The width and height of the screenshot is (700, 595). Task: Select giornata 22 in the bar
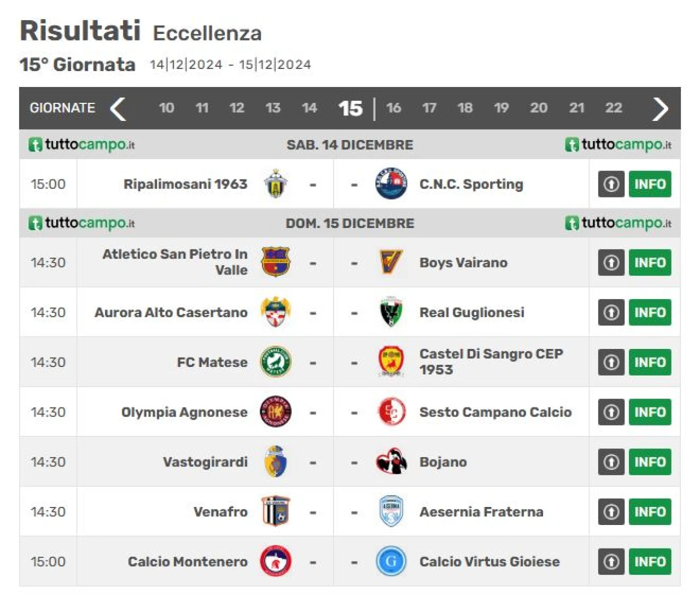(x=614, y=108)
